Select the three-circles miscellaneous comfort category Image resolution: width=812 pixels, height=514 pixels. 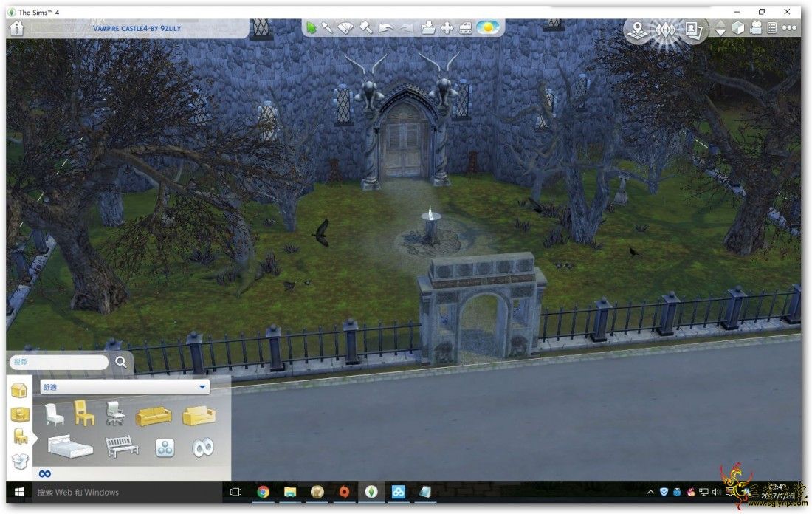pyautogui.click(x=165, y=448)
